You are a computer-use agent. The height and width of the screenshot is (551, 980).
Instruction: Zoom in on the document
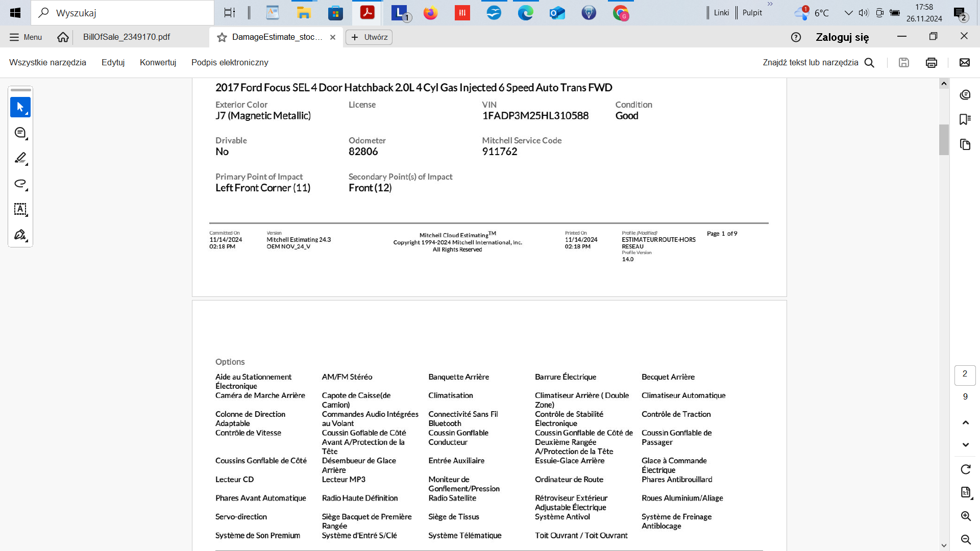(x=965, y=516)
